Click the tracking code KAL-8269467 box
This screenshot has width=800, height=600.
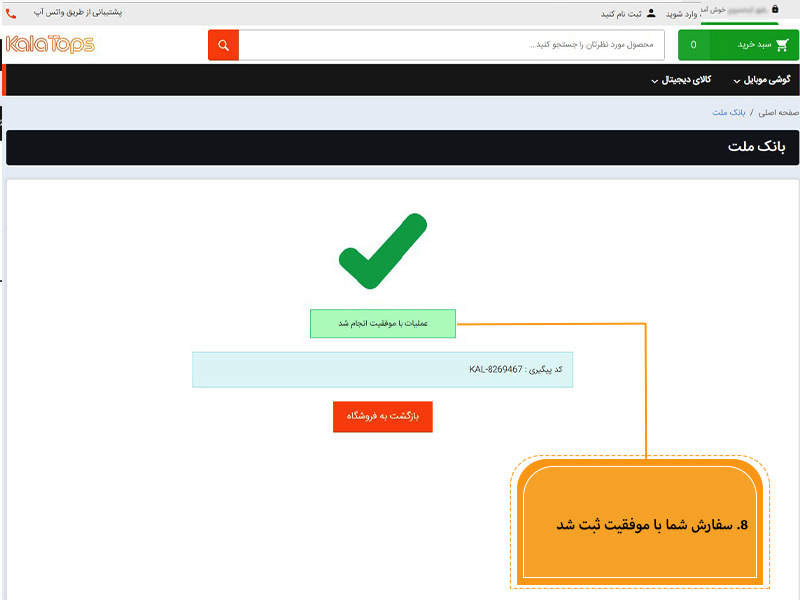click(x=382, y=369)
